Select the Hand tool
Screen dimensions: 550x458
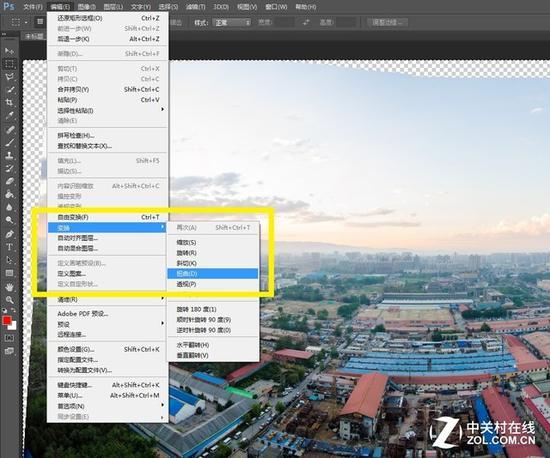tap(9, 287)
